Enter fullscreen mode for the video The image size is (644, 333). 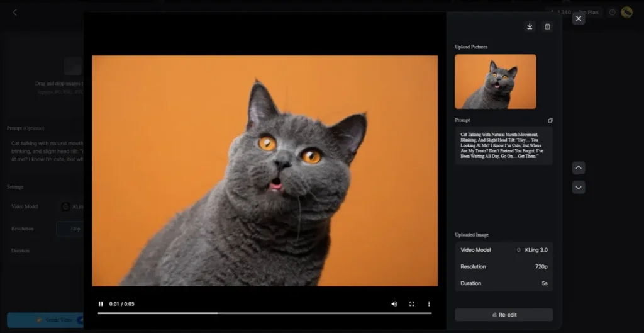pos(411,304)
